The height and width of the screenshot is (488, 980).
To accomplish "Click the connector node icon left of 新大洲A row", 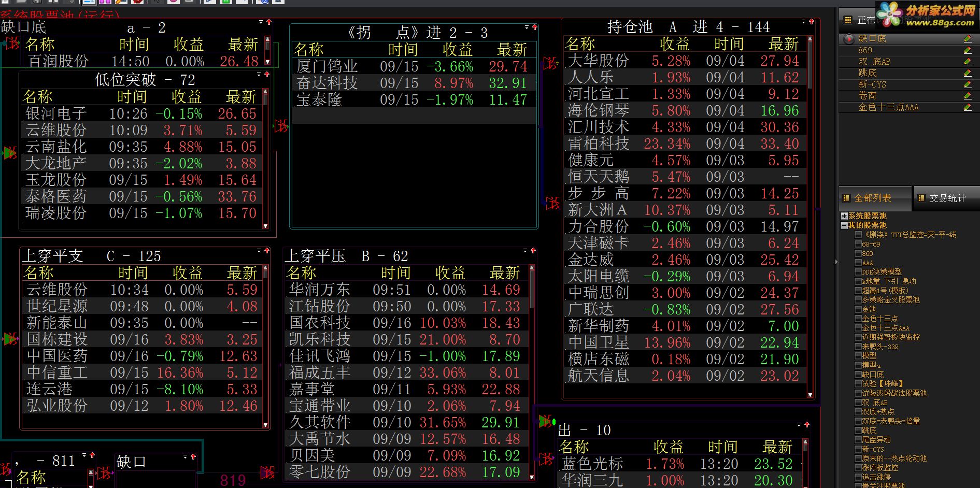I will (552, 203).
